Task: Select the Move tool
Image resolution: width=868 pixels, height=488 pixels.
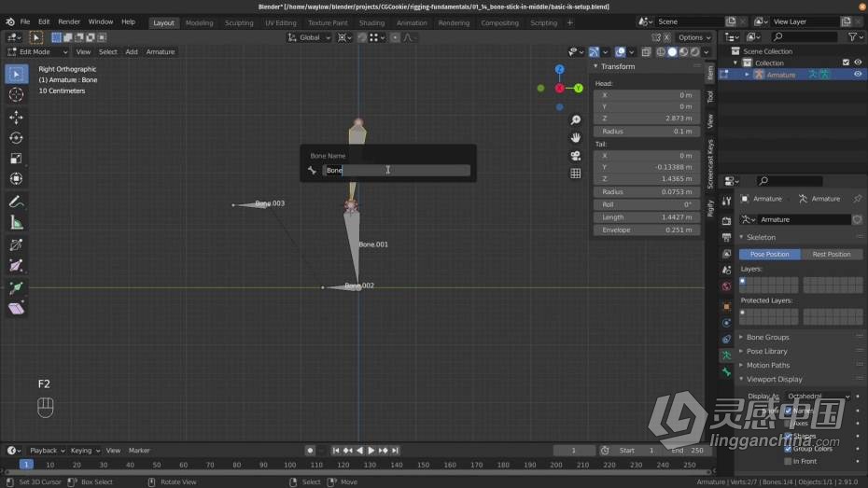Action: tap(16, 118)
